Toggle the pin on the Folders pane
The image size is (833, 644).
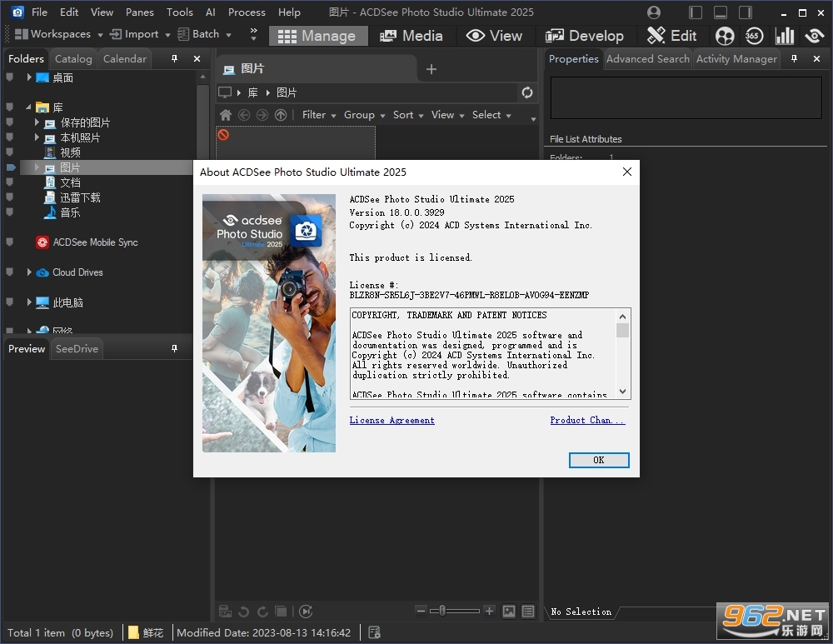point(174,58)
